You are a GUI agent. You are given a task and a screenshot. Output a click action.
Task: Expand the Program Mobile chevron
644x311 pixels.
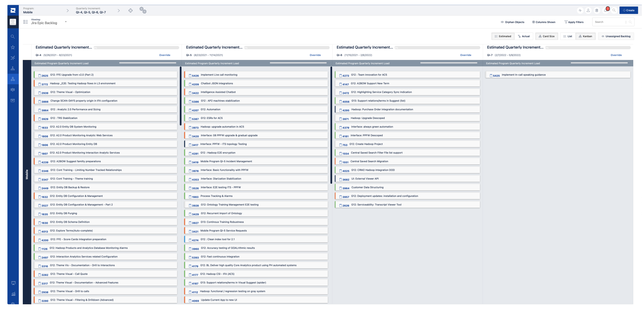click(x=68, y=11)
